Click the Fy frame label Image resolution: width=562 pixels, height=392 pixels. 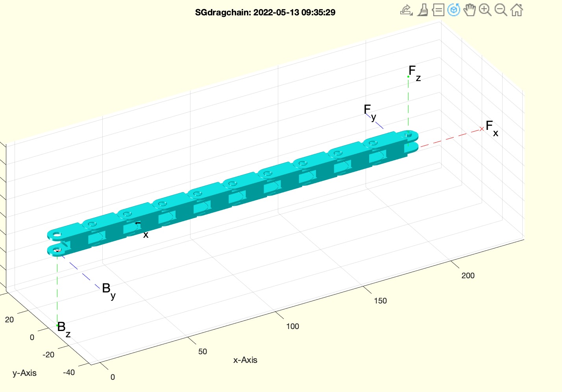point(370,111)
